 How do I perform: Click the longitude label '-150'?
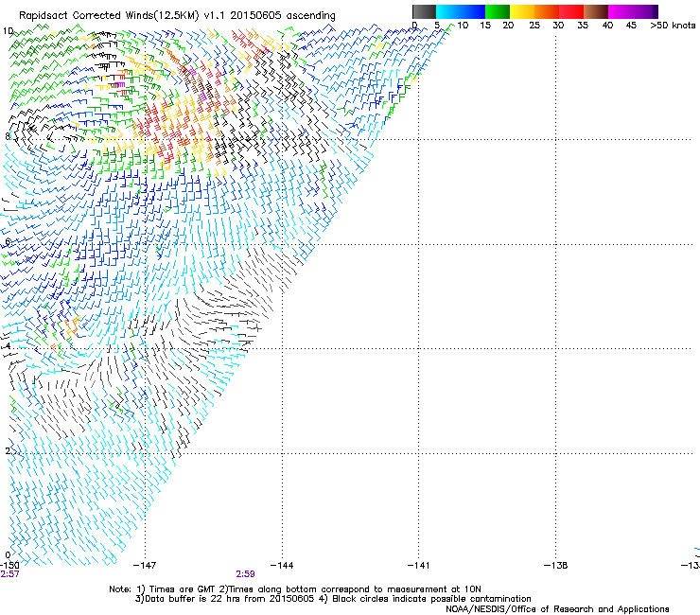click(9, 566)
